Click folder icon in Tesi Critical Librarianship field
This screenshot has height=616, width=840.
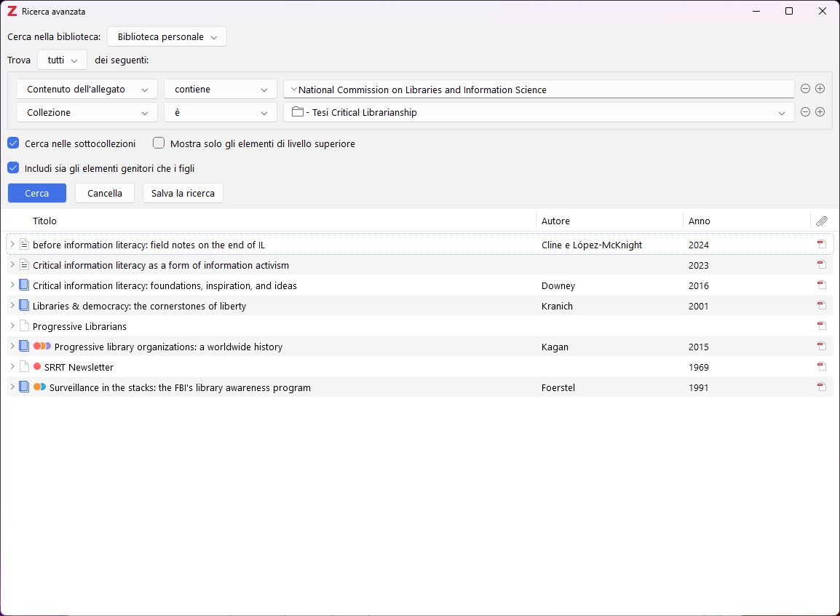tap(297, 112)
